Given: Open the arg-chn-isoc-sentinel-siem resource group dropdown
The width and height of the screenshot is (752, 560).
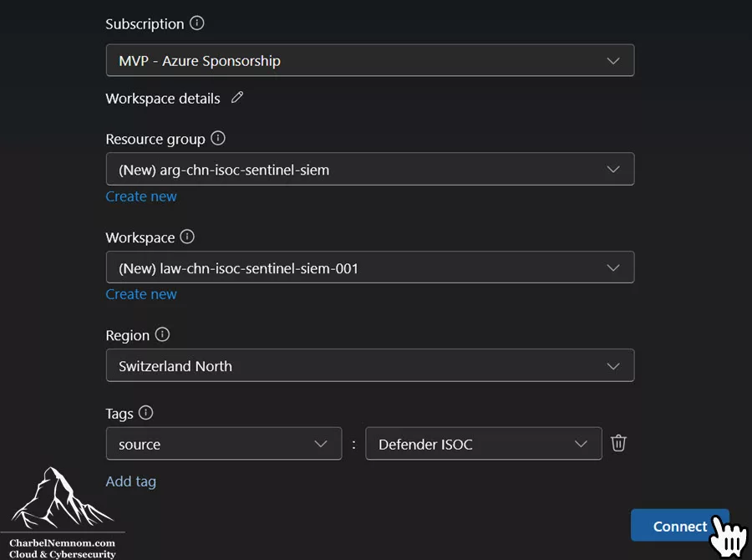Looking at the screenshot, I should (370, 169).
